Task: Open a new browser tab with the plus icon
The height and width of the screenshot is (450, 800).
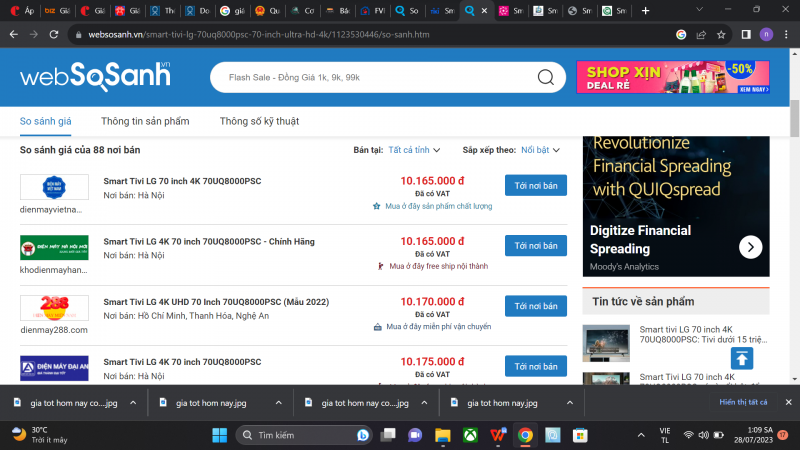Action: tap(645, 10)
